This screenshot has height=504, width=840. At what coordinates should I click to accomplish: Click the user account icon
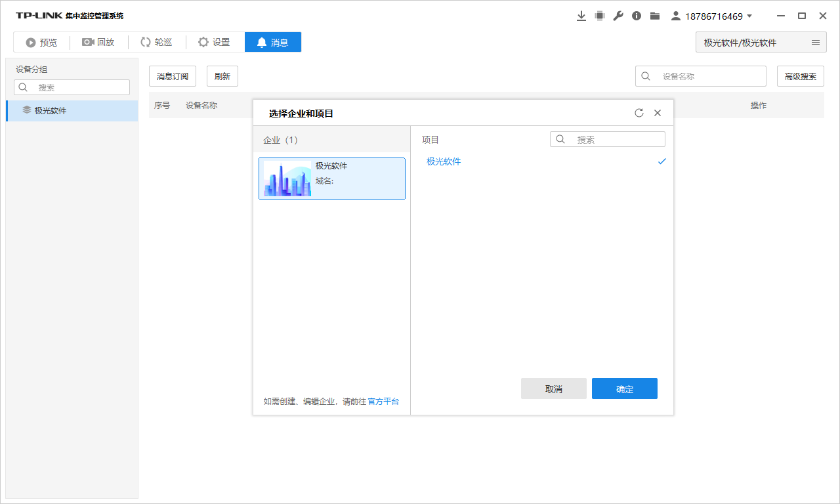point(675,16)
